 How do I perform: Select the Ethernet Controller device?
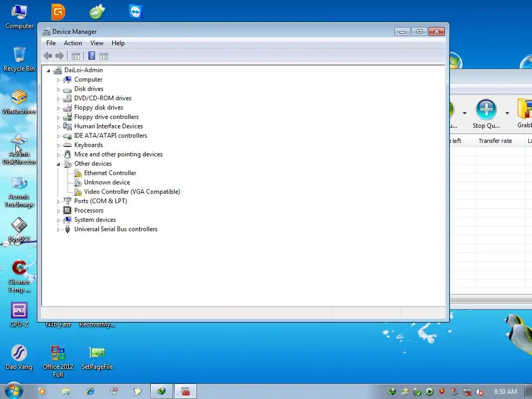[x=110, y=173]
